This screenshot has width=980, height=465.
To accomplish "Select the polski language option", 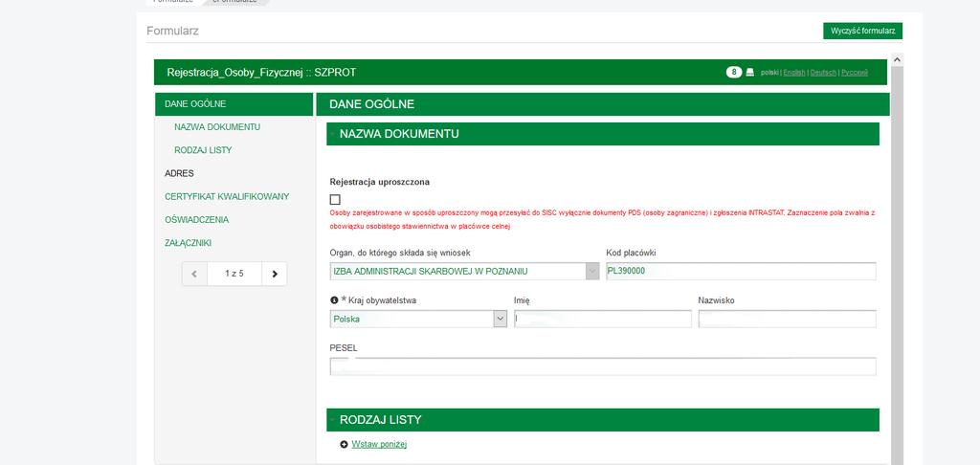I will coord(770,73).
